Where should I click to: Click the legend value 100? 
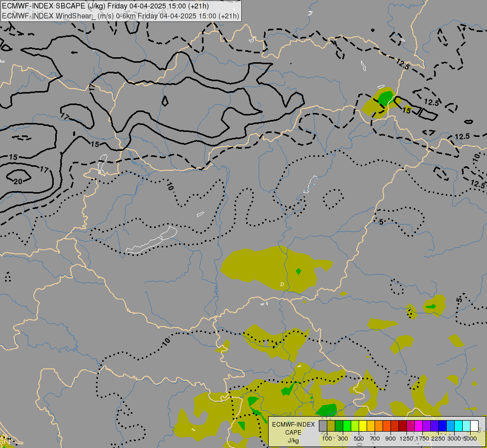(327, 439)
